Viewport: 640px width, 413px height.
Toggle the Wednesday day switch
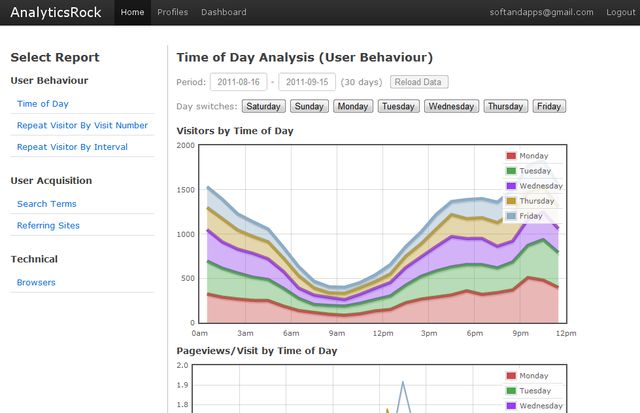tap(451, 106)
